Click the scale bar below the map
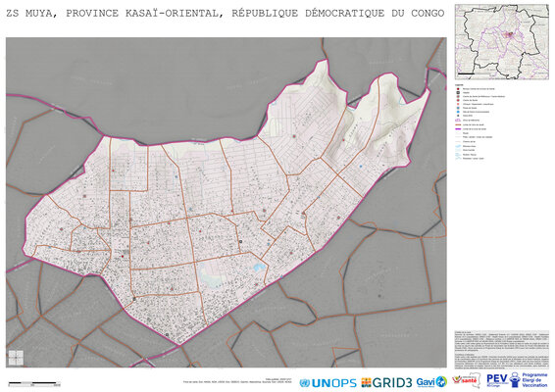Screen dimensions: 555x392 tap(34, 383)
